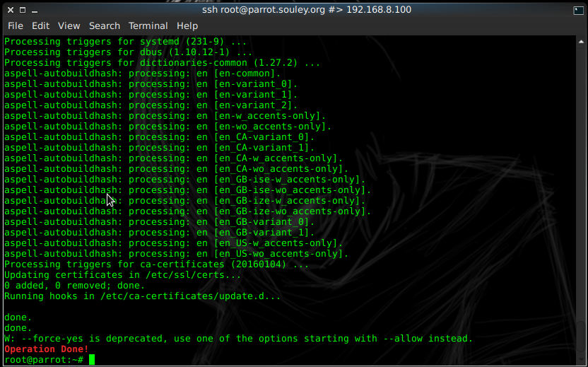Maximize the terminal window with the square icon
588x367 pixels.
pos(23,10)
